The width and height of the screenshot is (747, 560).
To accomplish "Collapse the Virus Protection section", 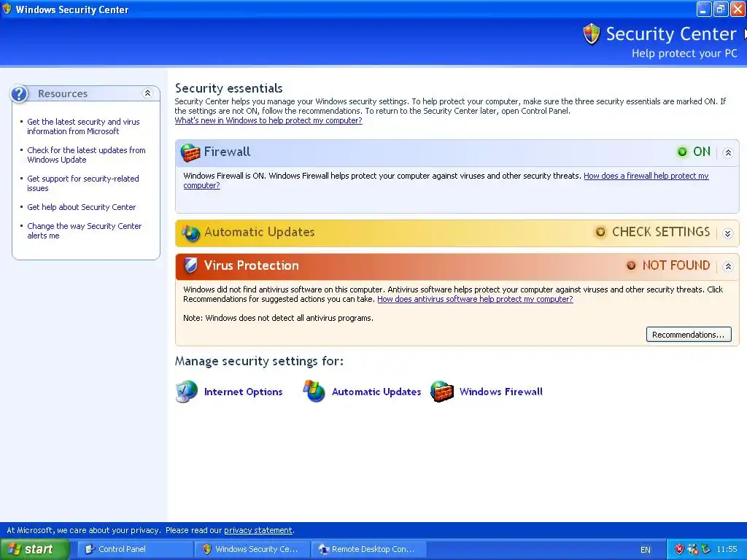I will [x=727, y=267].
